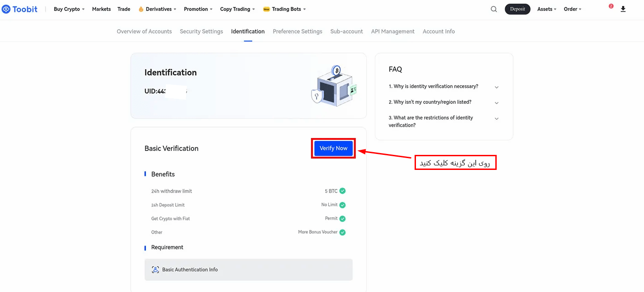The height and width of the screenshot is (292, 644).
Task: Open the Sub-account tab
Action: click(347, 31)
